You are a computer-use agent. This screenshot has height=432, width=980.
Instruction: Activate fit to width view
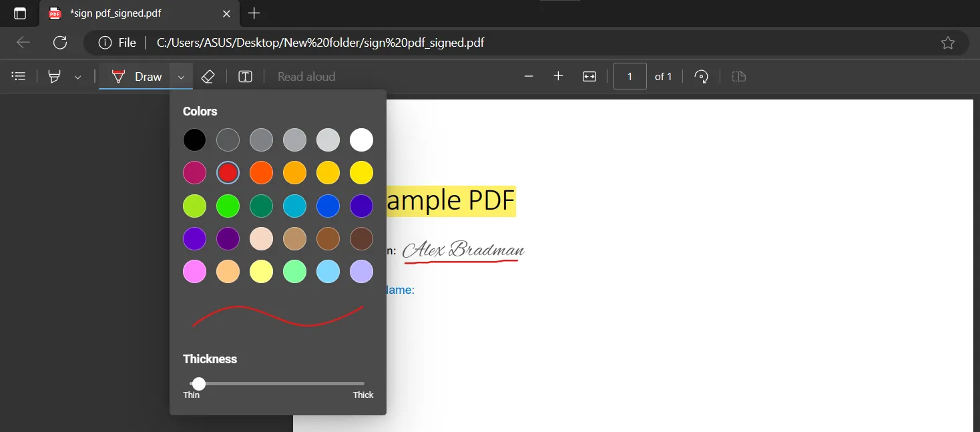[x=589, y=76]
